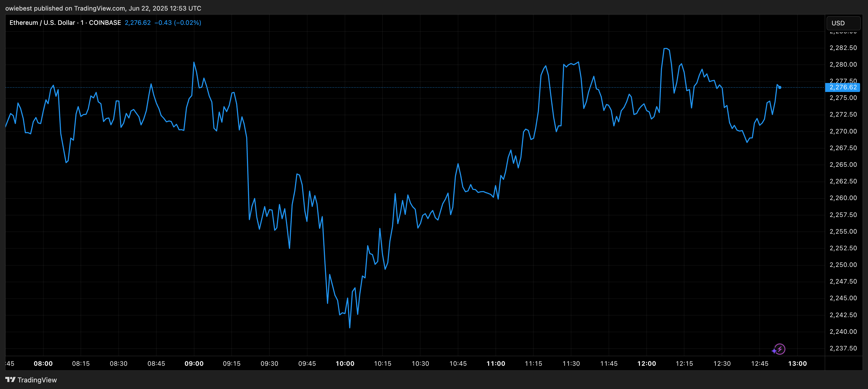Click the 2,282.50 price scale label

843,48
